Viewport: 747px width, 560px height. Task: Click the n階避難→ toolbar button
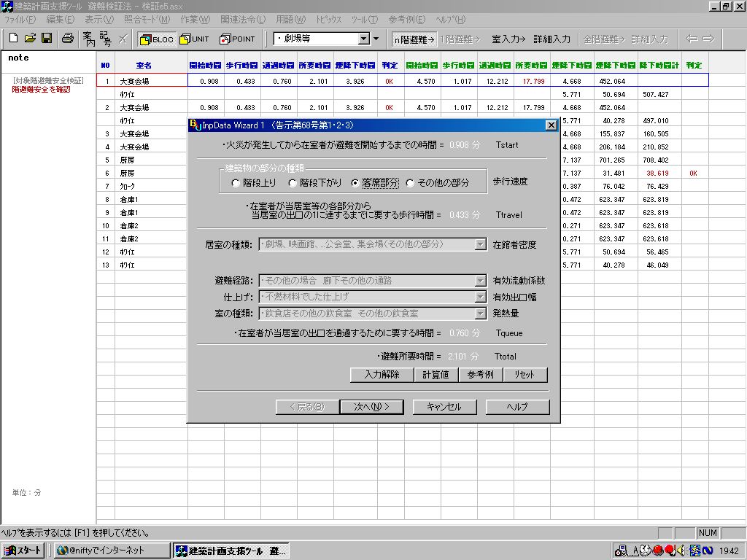(414, 39)
